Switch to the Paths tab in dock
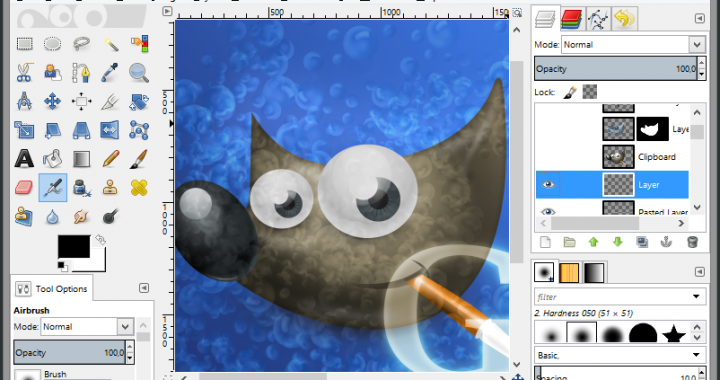Viewport: 720px width, 380px height. point(598,19)
